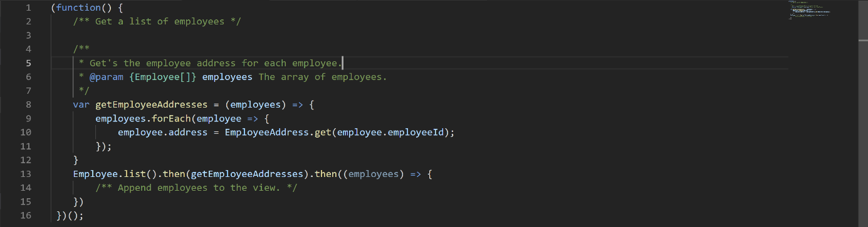The width and height of the screenshot is (868, 227).
Task: Click line number 10 in the gutter
Action: tap(26, 132)
